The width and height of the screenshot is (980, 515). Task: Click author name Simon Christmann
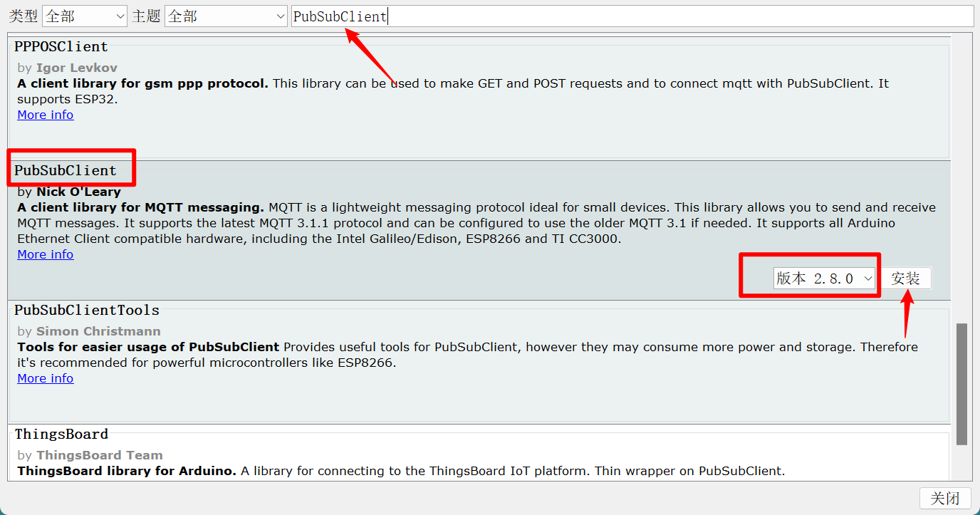[x=98, y=331]
